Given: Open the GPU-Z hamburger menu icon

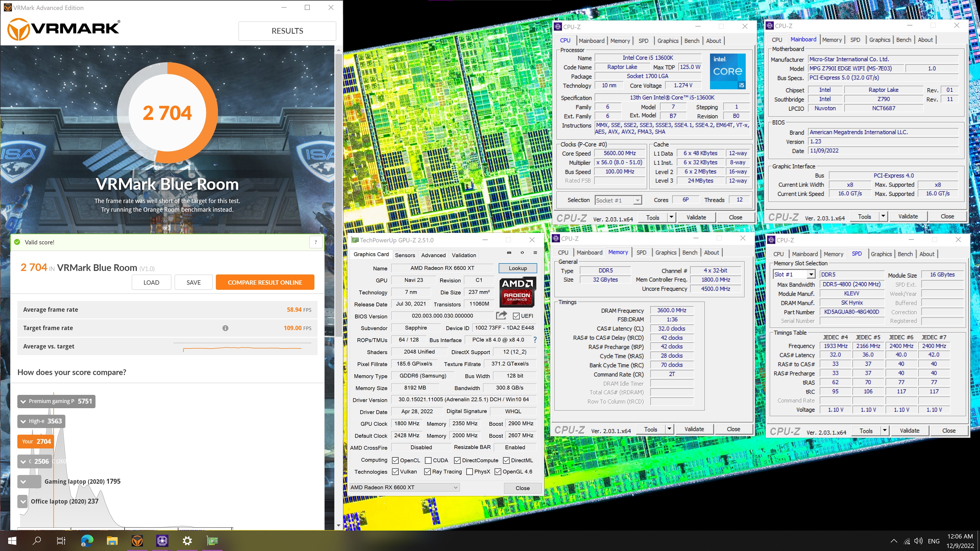Looking at the screenshot, I should click(x=535, y=252).
